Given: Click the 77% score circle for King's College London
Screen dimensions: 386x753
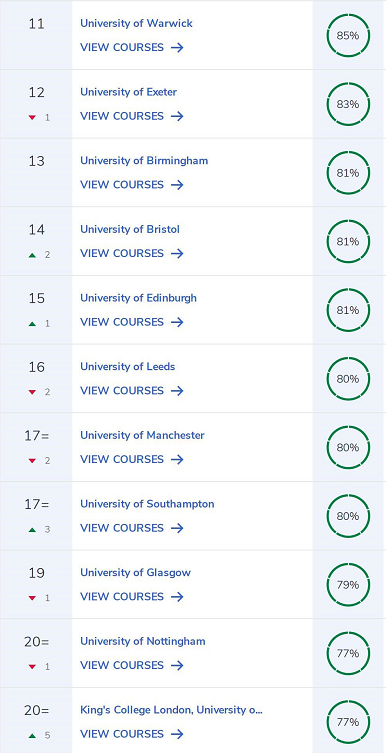Looking at the screenshot, I should click(348, 722).
